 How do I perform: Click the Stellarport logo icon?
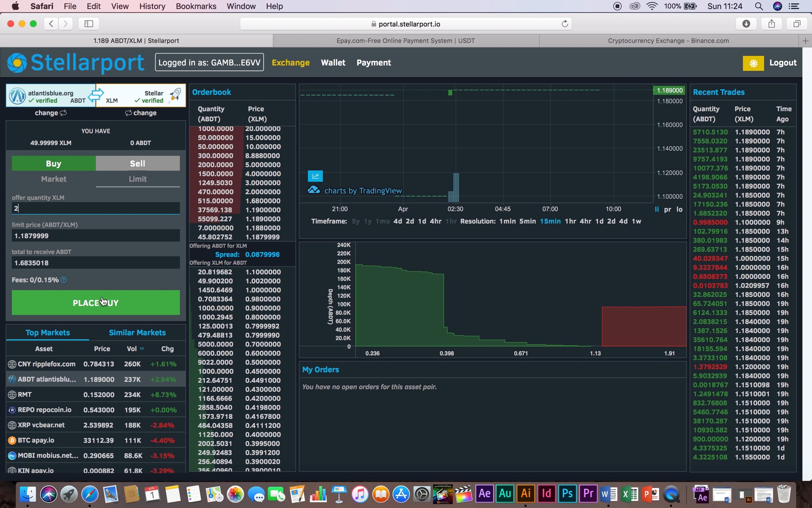pyautogui.click(x=17, y=63)
